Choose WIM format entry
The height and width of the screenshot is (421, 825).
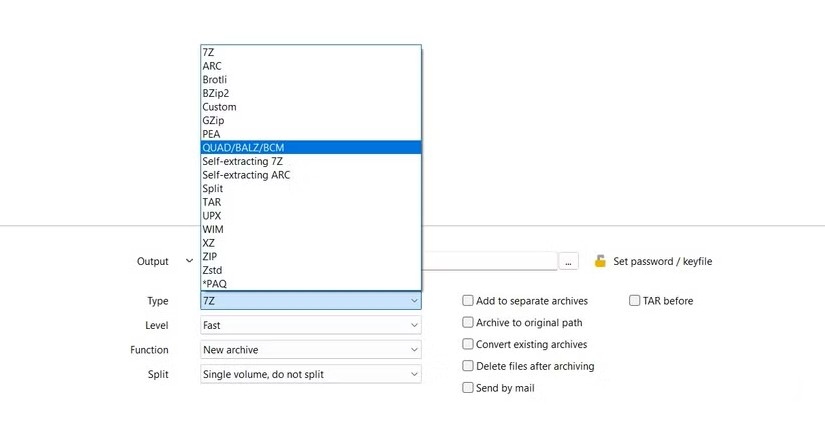[311, 229]
